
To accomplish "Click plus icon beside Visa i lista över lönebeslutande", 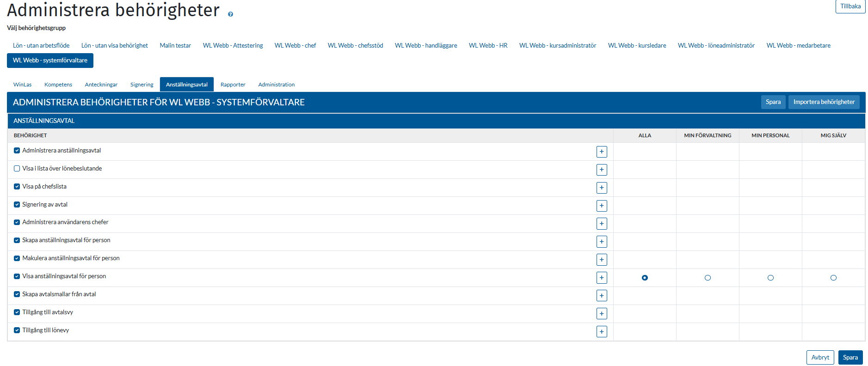I will click(x=601, y=170).
